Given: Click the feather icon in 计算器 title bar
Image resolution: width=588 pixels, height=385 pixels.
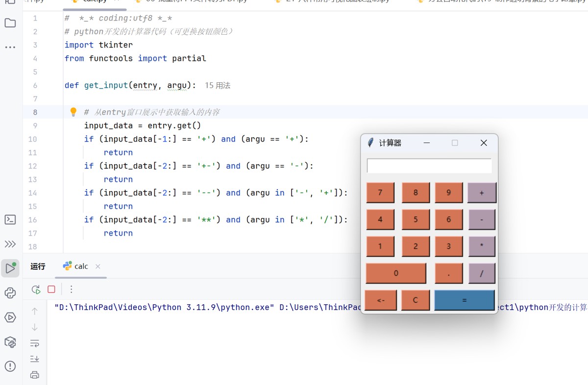Looking at the screenshot, I should [370, 143].
